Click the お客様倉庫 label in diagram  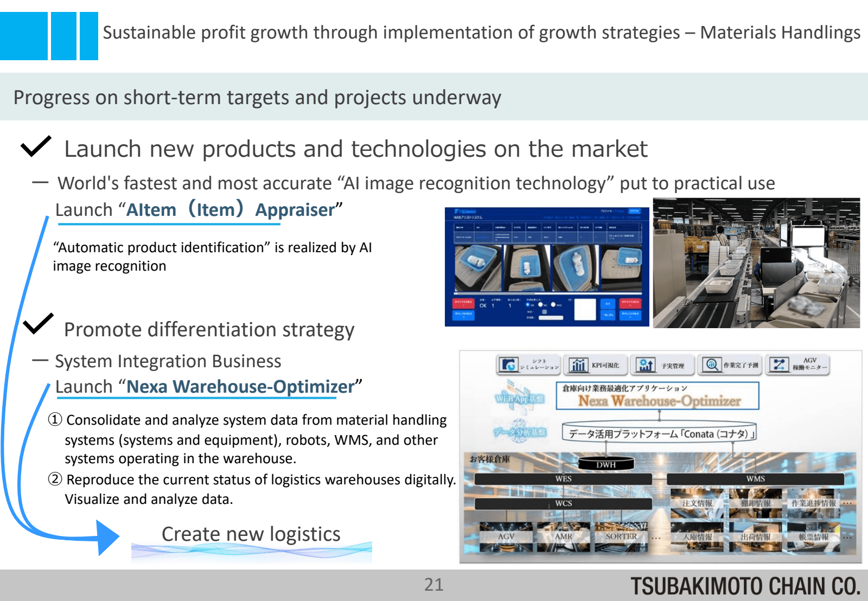489,459
